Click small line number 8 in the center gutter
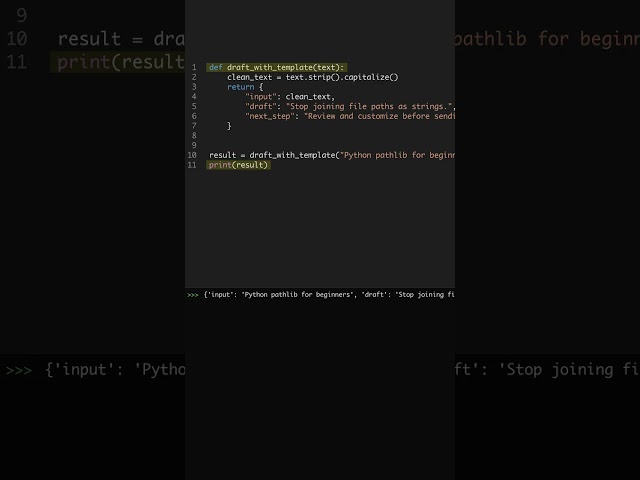This screenshot has width=640, height=480. (x=194, y=136)
